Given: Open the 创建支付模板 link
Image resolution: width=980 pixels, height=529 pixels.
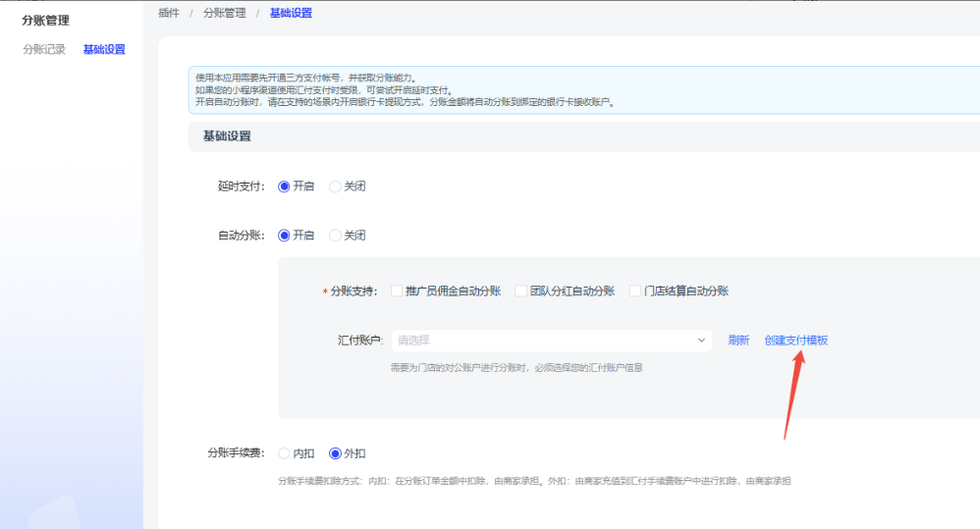Looking at the screenshot, I should 795,341.
